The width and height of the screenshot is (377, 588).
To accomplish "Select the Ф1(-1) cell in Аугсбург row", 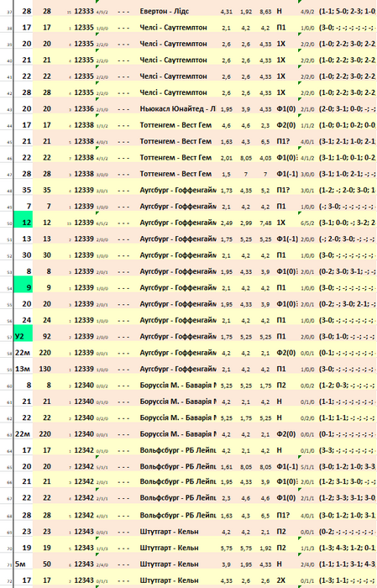I will 287,239.
